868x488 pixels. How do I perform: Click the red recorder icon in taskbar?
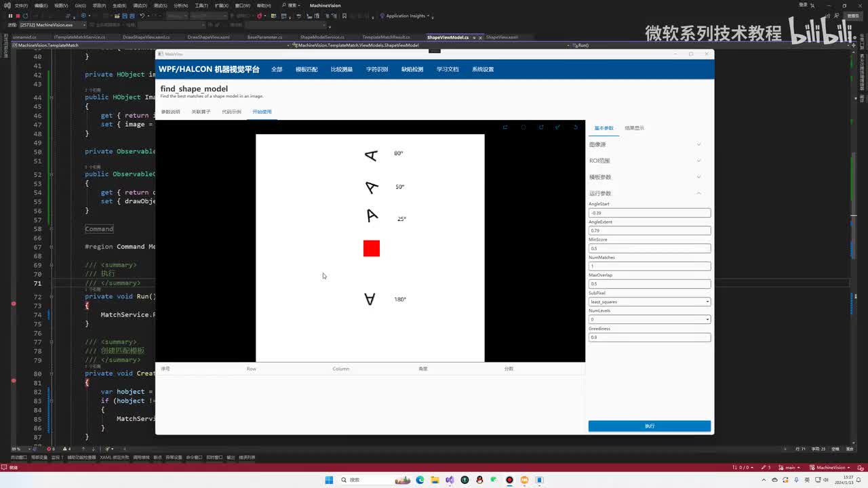point(509,480)
